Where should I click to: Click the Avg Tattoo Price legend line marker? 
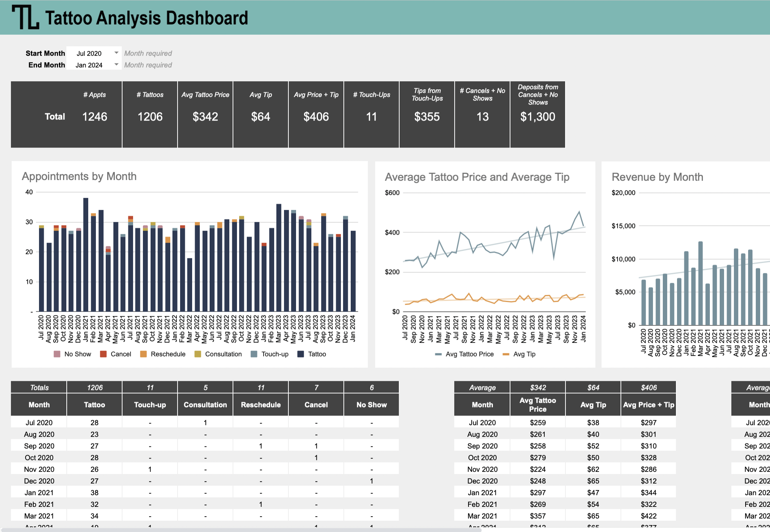438,354
